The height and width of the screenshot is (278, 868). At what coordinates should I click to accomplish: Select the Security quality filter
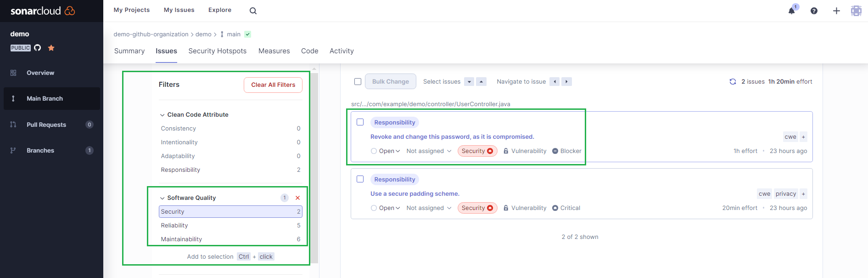230,212
